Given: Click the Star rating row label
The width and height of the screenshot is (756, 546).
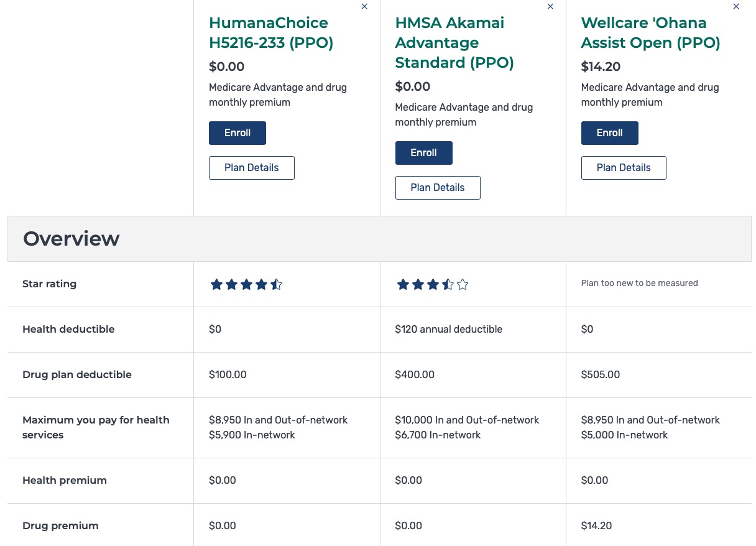Looking at the screenshot, I should click(x=50, y=284).
